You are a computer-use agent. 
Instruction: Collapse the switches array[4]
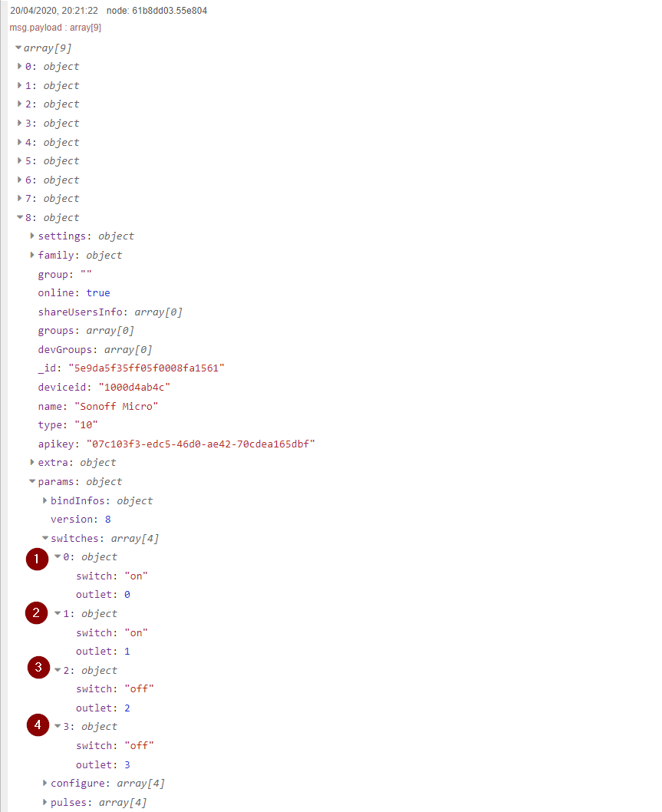point(45,538)
